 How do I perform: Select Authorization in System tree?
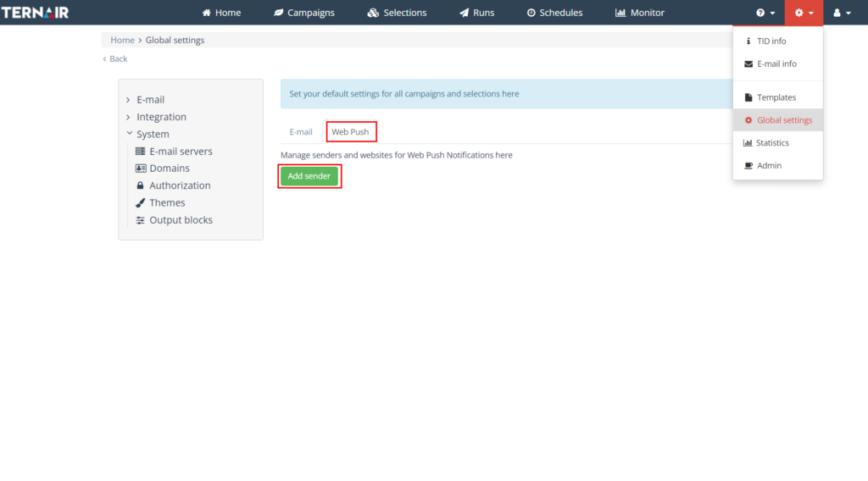(x=180, y=185)
